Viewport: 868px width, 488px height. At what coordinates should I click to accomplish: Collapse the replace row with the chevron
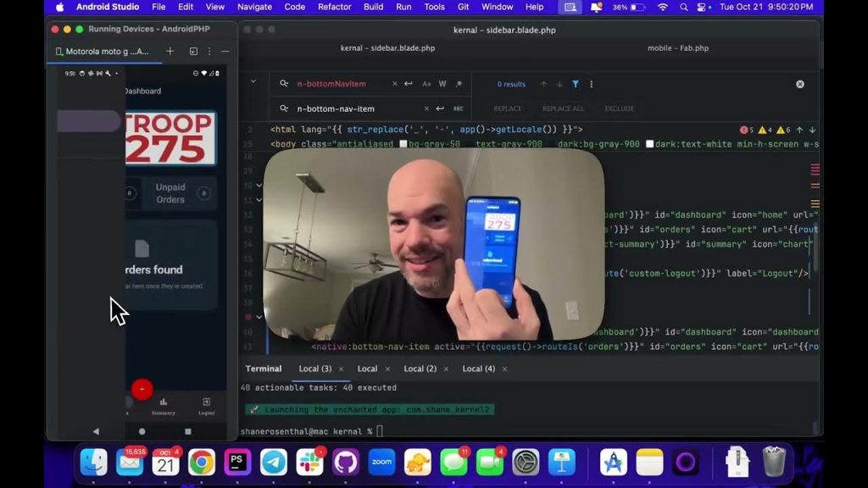point(253,83)
